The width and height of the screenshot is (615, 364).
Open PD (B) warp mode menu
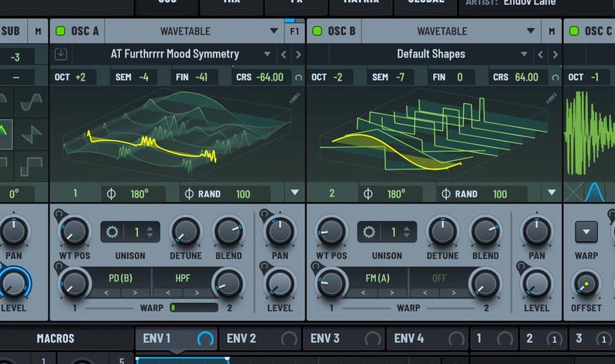point(120,278)
